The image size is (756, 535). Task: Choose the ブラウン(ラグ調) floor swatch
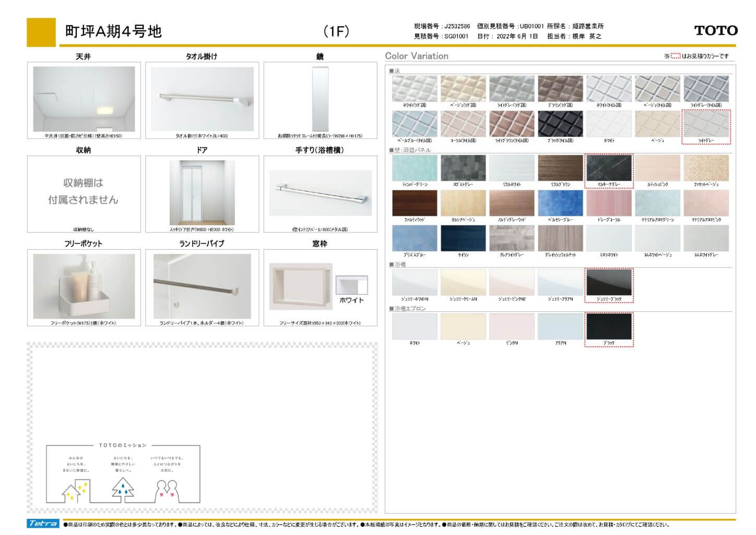coord(560,88)
